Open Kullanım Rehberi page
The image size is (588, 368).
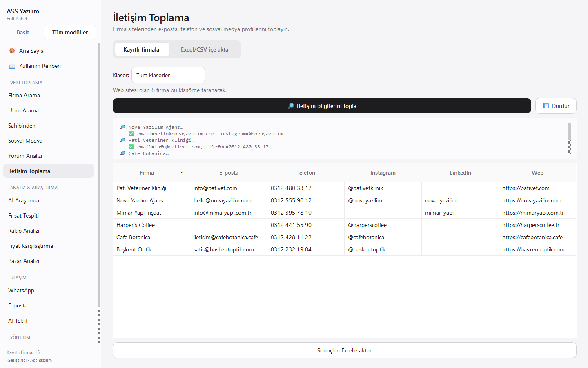(48, 66)
